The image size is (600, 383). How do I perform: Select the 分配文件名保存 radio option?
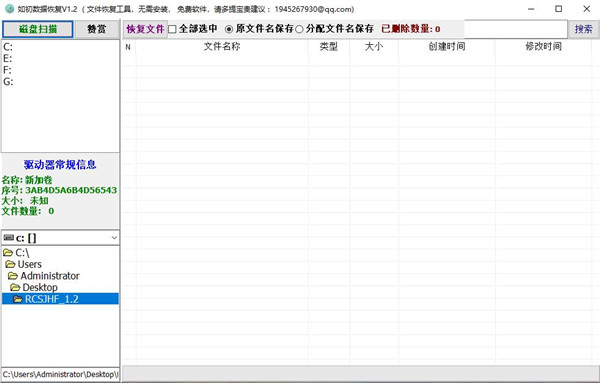299,29
